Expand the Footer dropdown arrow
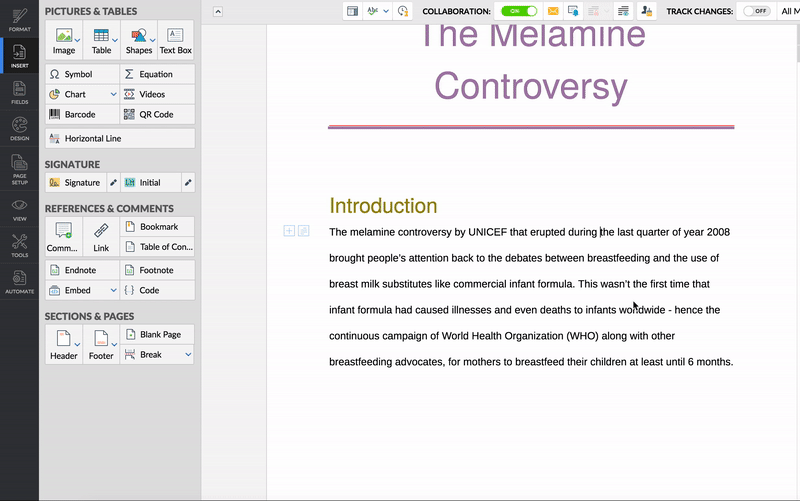 click(114, 344)
